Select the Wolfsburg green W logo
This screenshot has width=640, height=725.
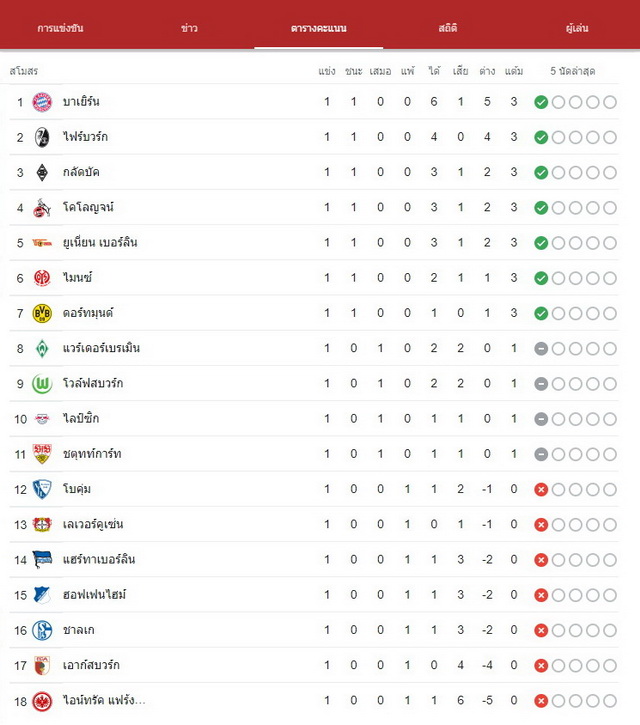click(x=42, y=384)
